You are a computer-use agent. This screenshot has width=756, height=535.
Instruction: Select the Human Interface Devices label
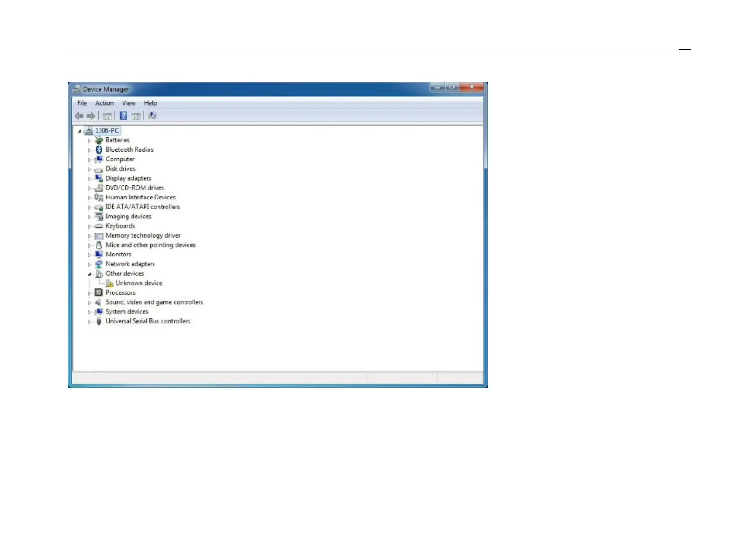[141, 197]
